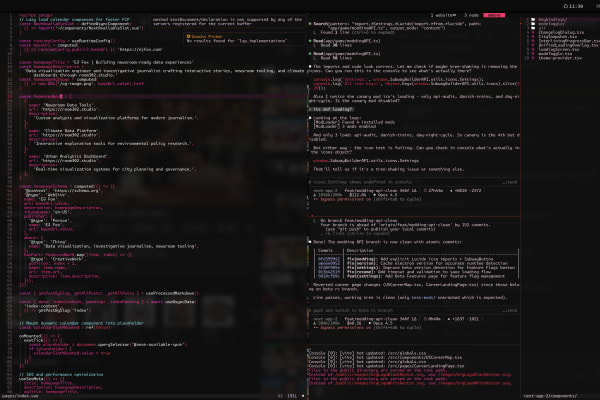Select the highlighted pink tmux tab
This screenshot has width=600, height=400.
(494, 15)
